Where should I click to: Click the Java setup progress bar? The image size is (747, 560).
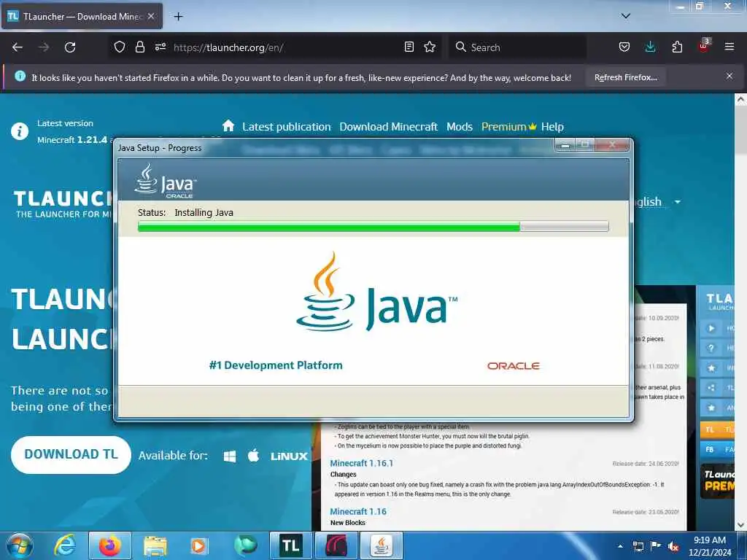[373, 227]
